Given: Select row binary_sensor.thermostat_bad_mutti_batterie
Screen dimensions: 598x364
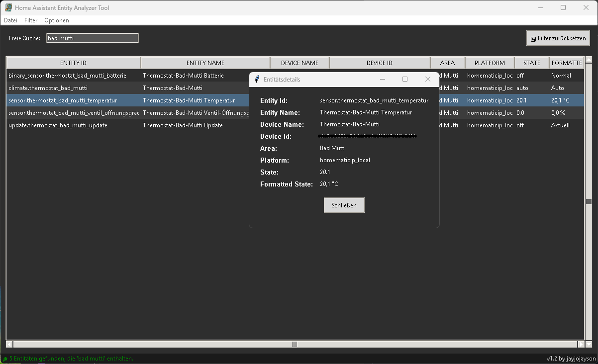Looking at the screenshot, I should pos(295,76).
